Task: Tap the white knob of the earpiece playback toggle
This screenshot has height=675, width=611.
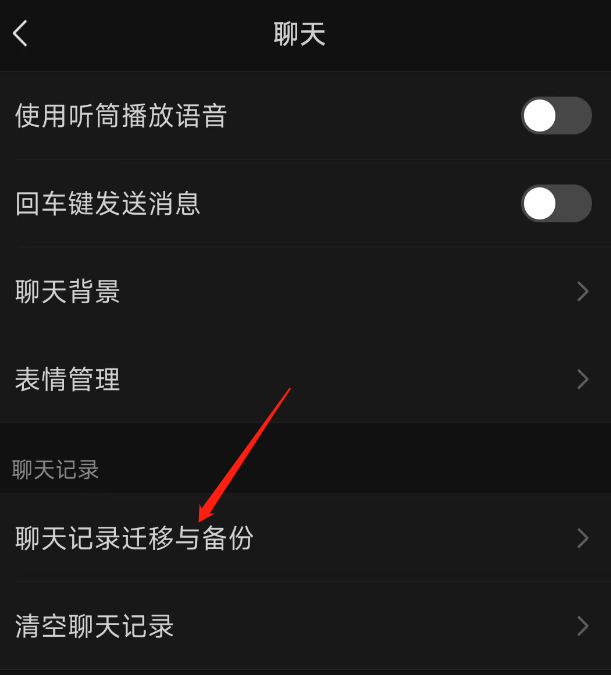Action: tap(539, 115)
